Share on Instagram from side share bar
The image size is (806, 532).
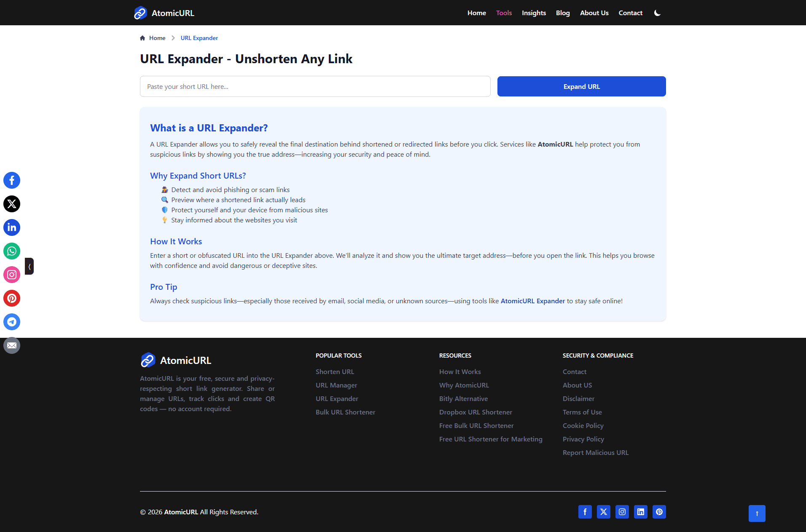(12, 275)
